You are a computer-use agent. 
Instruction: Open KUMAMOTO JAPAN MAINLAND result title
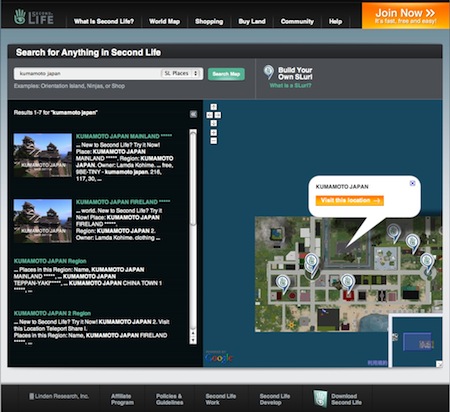[124, 136]
